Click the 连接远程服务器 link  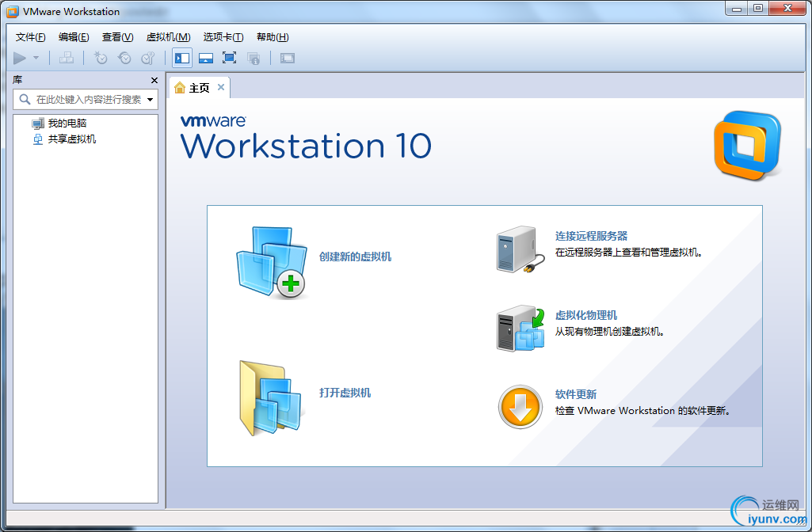click(x=592, y=236)
